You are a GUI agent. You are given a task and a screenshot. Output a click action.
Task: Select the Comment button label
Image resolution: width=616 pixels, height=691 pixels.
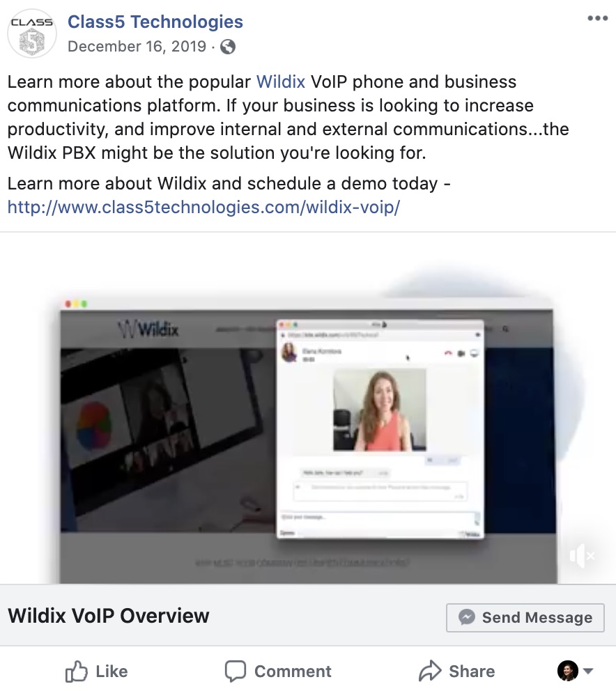(x=293, y=671)
